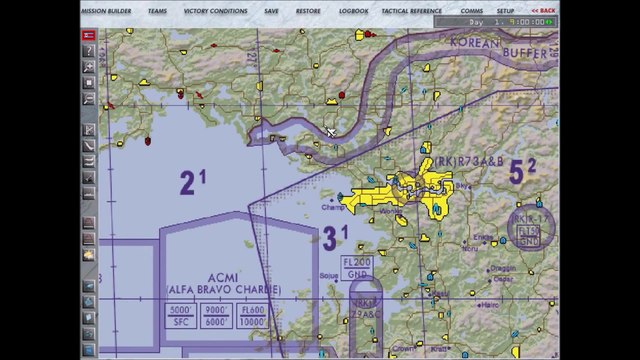The width and height of the screenshot is (640, 360).
Task: Click the sector label 5 2 on the map
Action: tap(522, 171)
